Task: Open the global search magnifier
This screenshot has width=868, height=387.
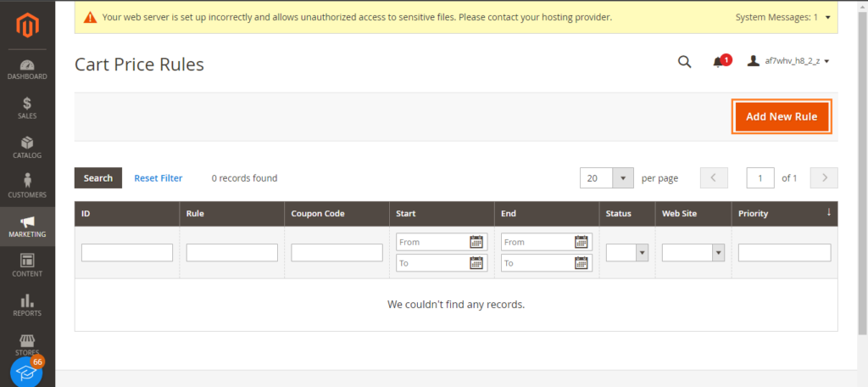Action: coord(685,62)
